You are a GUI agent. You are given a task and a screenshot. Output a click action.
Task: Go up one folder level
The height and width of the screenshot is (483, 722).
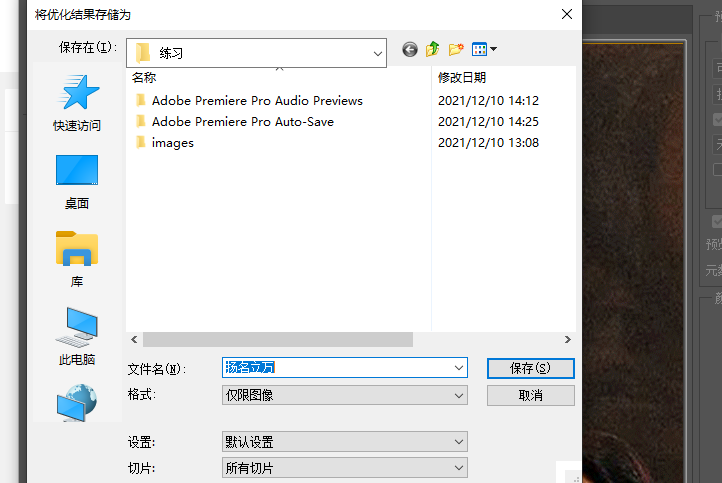(433, 49)
